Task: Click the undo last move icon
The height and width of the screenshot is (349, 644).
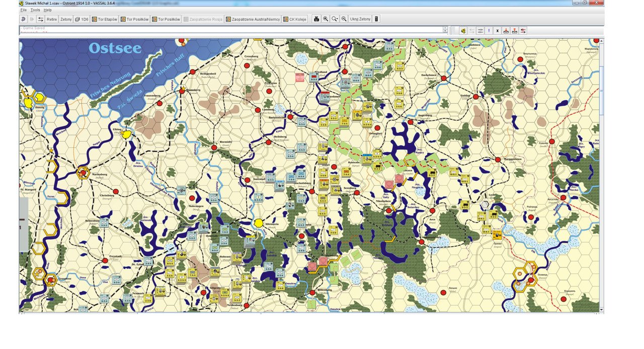Action: pos(24,19)
